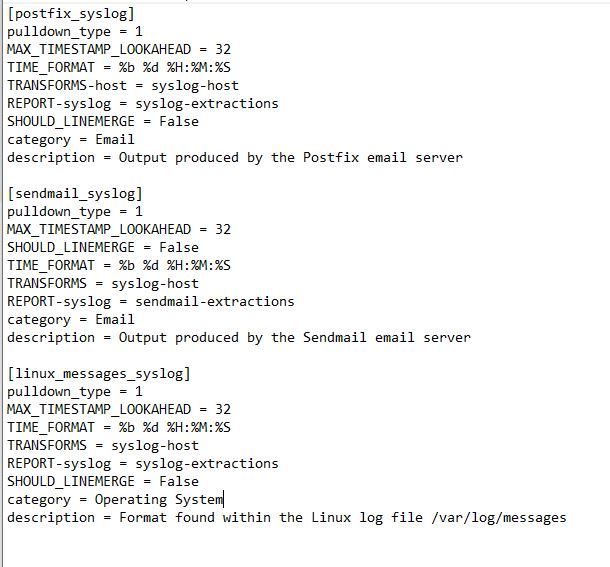Click 'TIME_FORMAT' line under sendmail_syslog
This screenshot has height=567, width=610.
point(119,266)
